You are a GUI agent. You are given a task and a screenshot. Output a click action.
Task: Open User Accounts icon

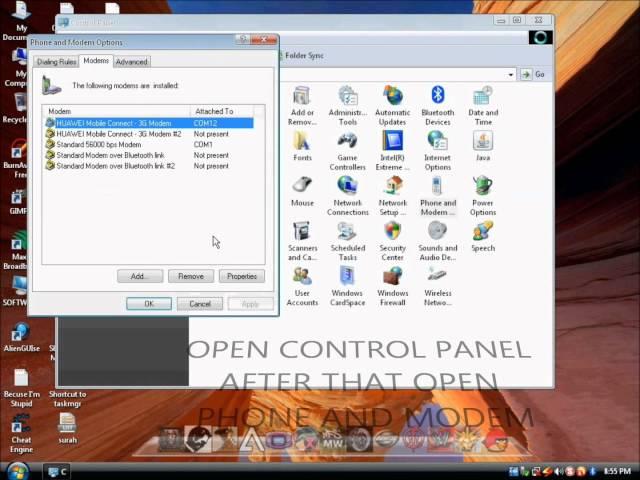302,286
